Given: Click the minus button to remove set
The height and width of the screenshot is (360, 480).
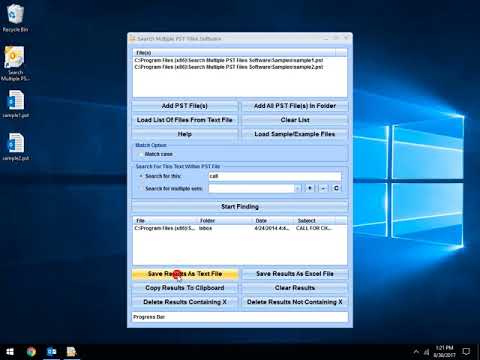Looking at the screenshot, I should (x=323, y=189).
